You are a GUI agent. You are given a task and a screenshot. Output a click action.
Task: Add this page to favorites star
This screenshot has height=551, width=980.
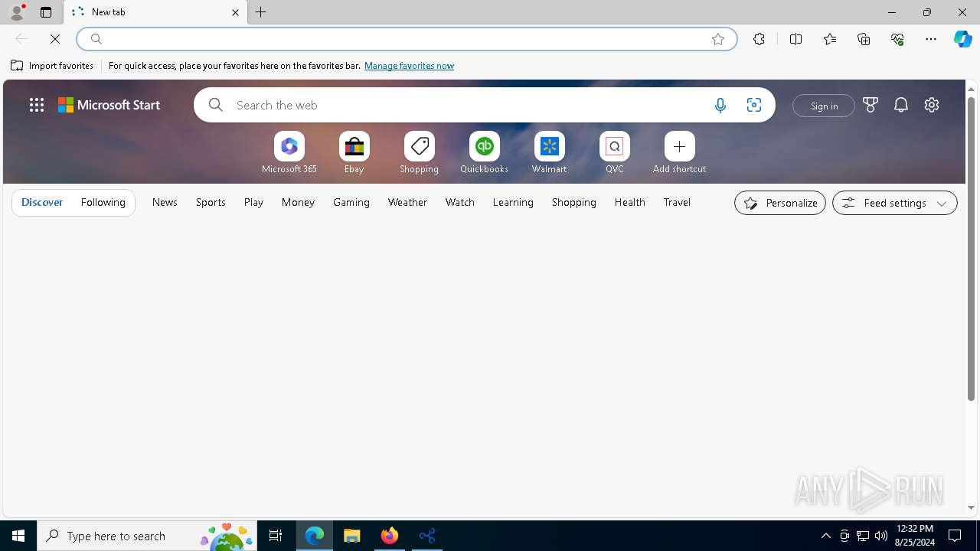718,39
